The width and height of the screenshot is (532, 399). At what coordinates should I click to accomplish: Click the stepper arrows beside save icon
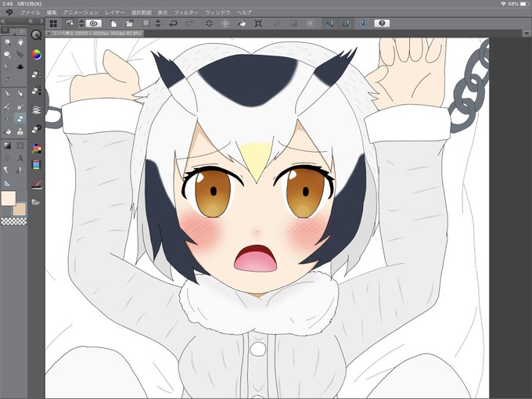[158, 23]
